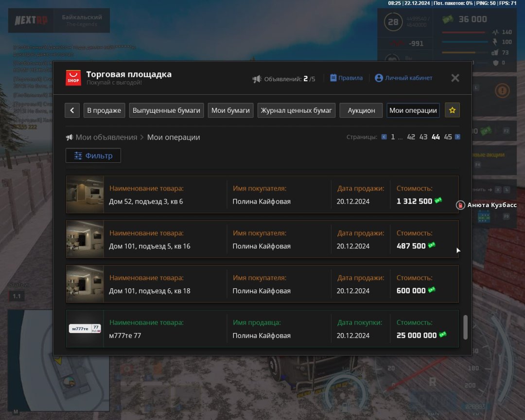Close the Торговая площадка window
The image size is (525, 420).
pyautogui.click(x=455, y=78)
